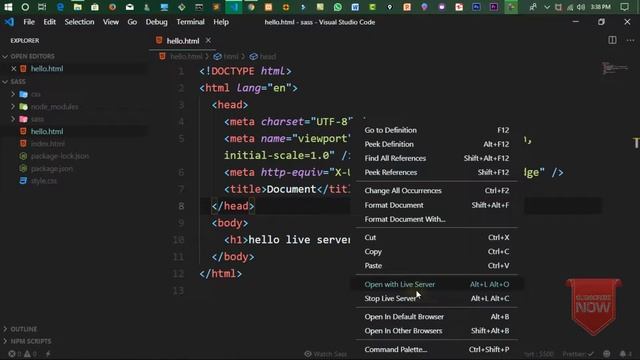Image resolution: width=640 pixels, height=360 pixels.
Task: Open the File menu
Action: click(x=29, y=22)
